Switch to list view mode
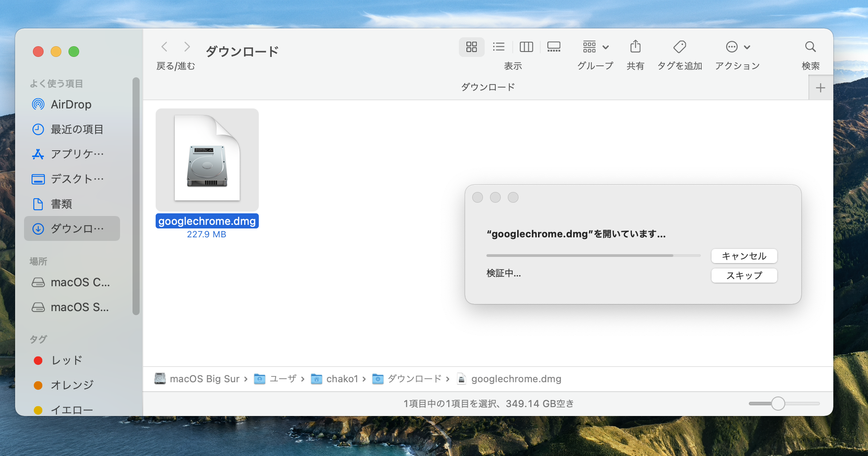 (498, 47)
